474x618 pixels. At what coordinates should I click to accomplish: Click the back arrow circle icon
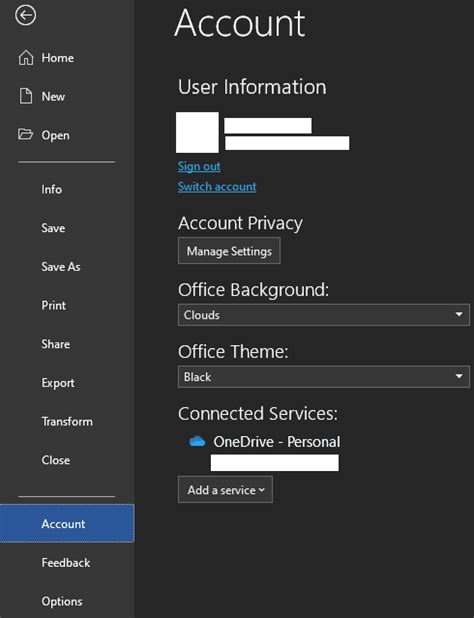26,15
